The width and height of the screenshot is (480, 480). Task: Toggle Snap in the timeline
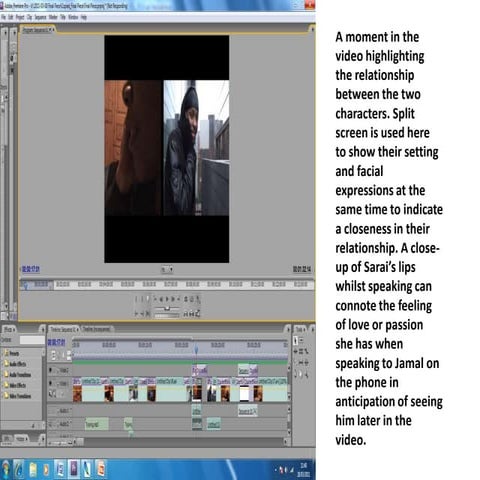pyautogui.click(x=54, y=355)
